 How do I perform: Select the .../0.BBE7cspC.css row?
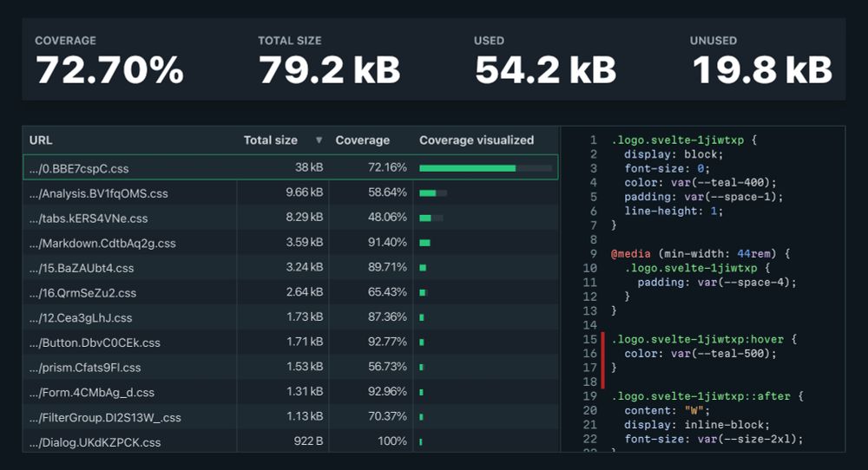tap(291, 167)
